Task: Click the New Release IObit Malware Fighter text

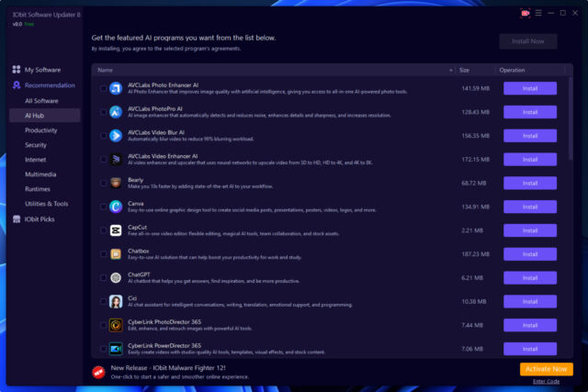Action: [x=168, y=368]
